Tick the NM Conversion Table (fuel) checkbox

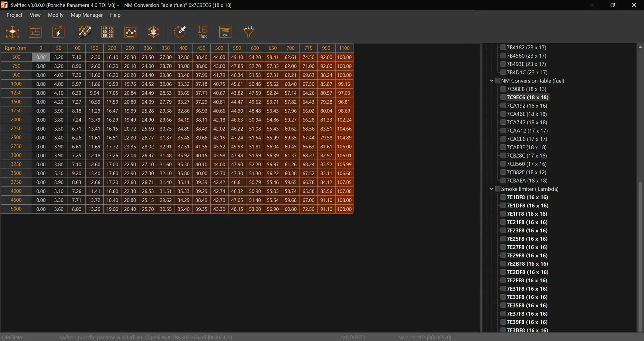(x=497, y=81)
